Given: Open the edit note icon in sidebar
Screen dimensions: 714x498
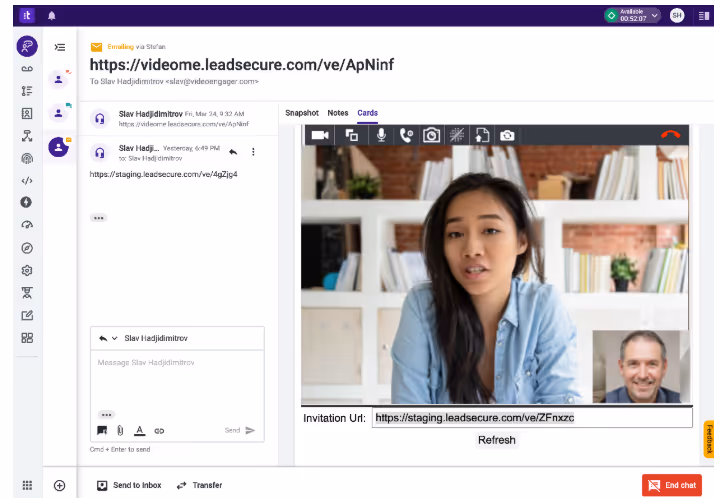Looking at the screenshot, I should click(x=27, y=315).
